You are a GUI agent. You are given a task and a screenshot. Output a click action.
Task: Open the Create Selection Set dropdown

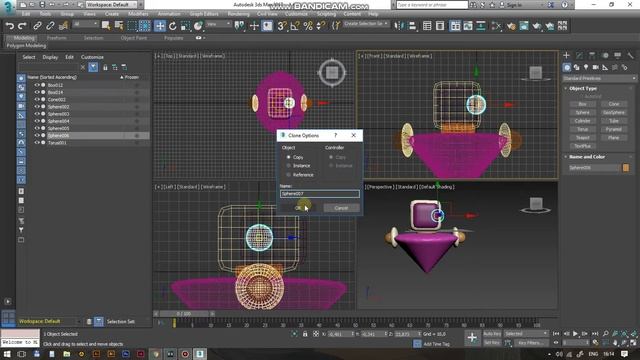pos(366,24)
